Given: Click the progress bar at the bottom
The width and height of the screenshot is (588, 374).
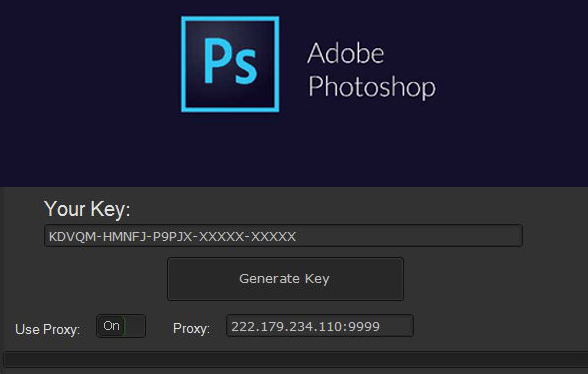Looking at the screenshot, I should [x=296, y=359].
